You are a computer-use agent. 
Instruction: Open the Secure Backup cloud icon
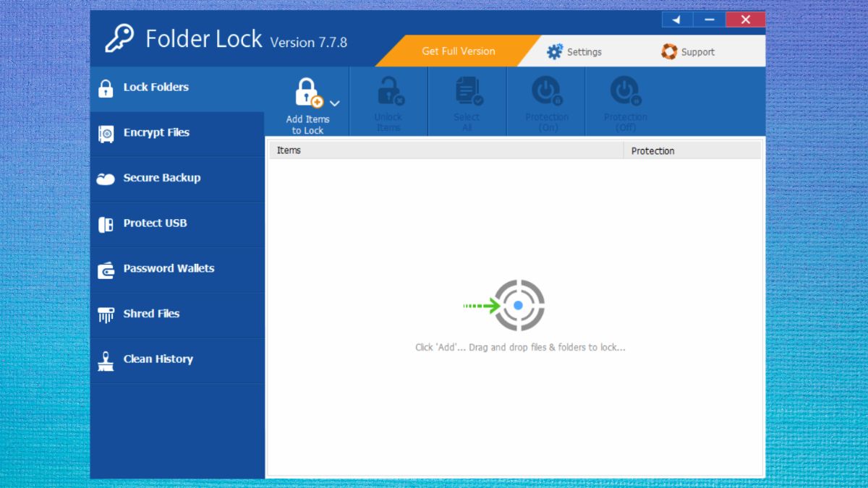106,179
